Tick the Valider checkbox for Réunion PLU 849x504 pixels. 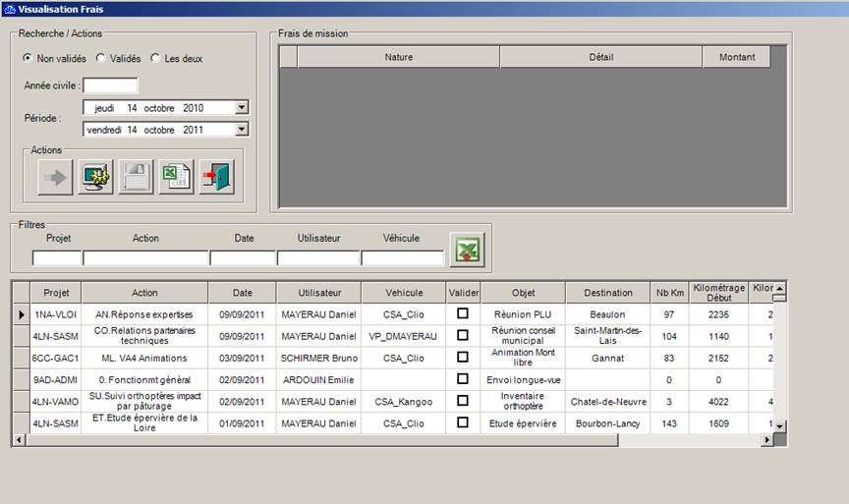click(463, 313)
